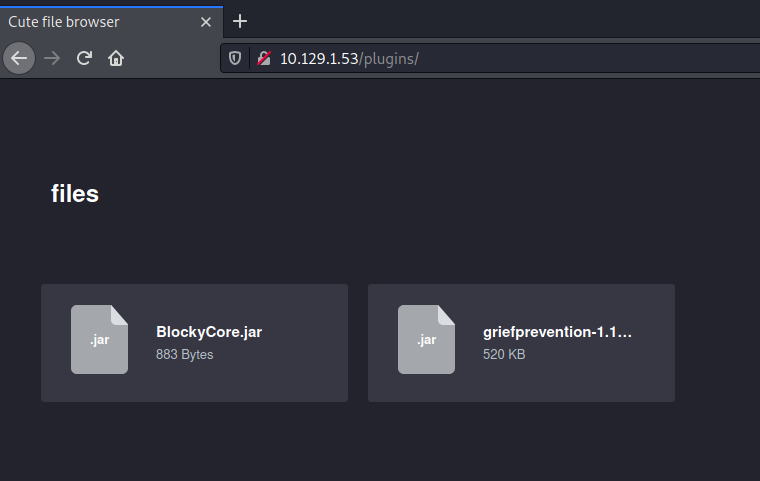Viewport: 760px width, 481px height.
Task: Click the griefprevention jar file icon
Action: pyautogui.click(x=427, y=339)
